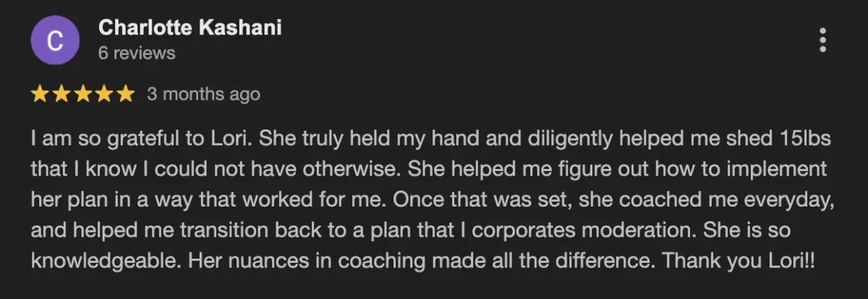The width and height of the screenshot is (868, 299).
Task: Select the third gold rating star
Action: coord(83,94)
